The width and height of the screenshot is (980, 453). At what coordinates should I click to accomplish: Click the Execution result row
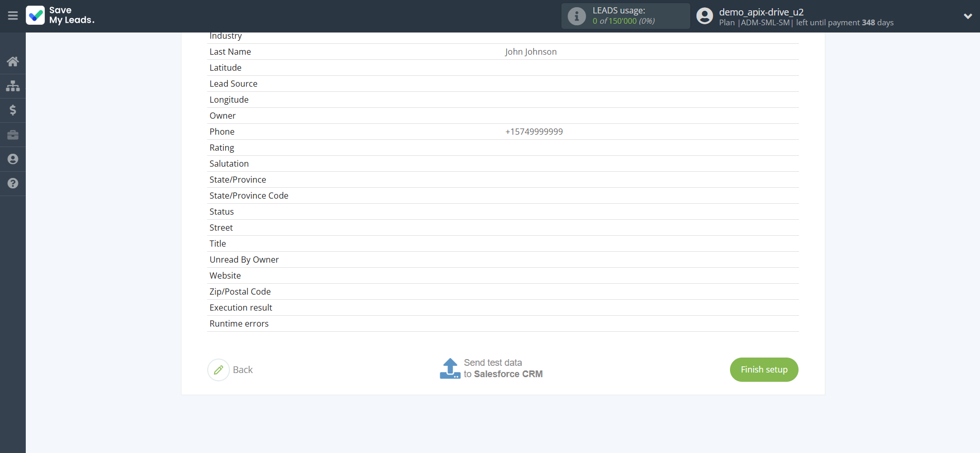[x=241, y=308]
